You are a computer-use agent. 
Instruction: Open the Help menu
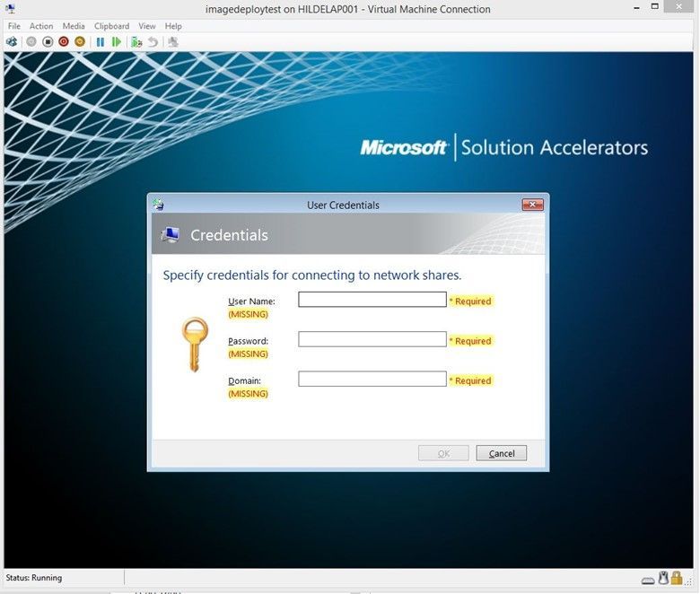pyautogui.click(x=173, y=26)
